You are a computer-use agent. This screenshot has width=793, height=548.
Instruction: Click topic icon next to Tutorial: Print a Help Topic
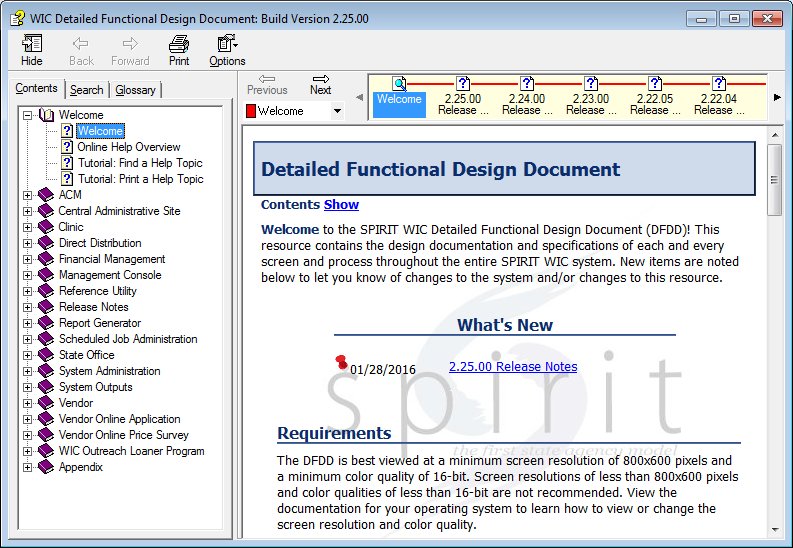(67, 178)
